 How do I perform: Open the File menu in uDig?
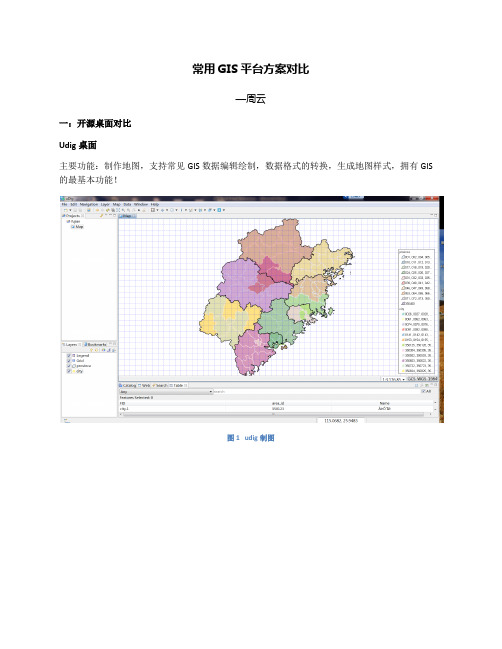click(x=64, y=204)
